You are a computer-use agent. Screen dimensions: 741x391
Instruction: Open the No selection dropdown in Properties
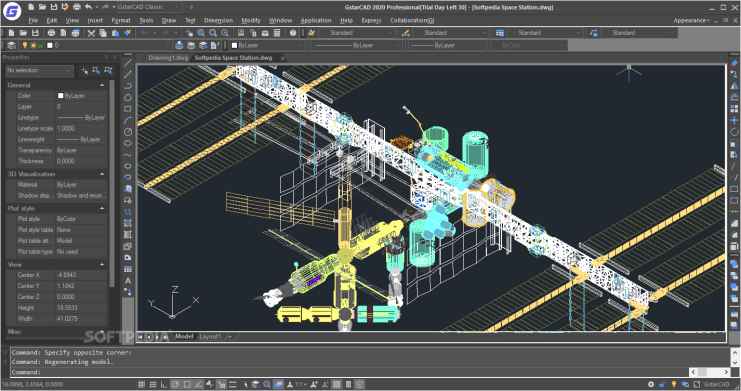[x=40, y=70]
